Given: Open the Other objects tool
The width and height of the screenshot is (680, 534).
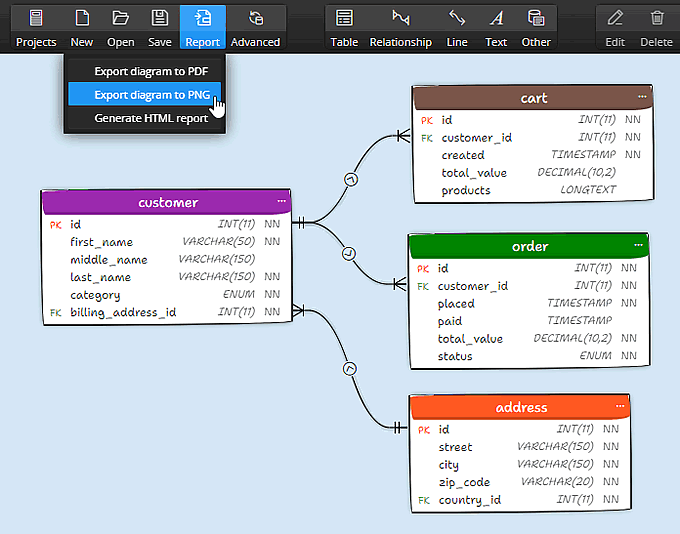Looking at the screenshot, I should (536, 27).
